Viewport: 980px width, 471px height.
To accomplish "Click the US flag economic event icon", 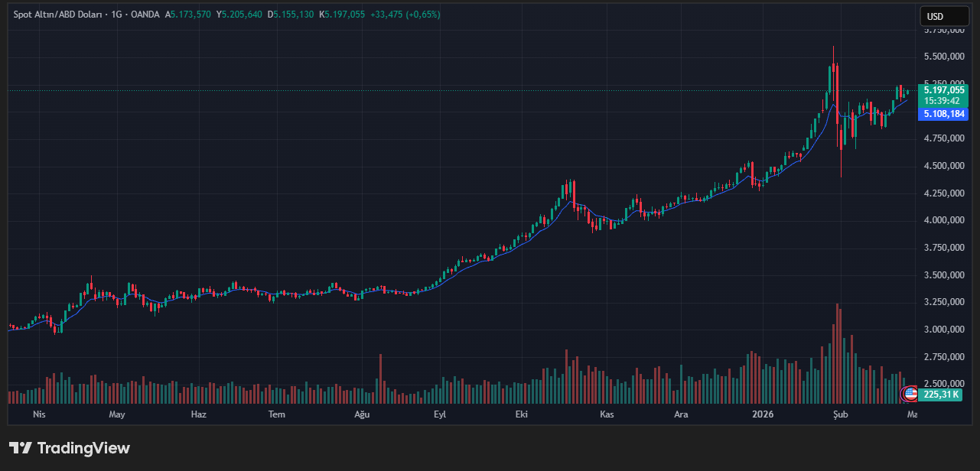I will tap(910, 394).
